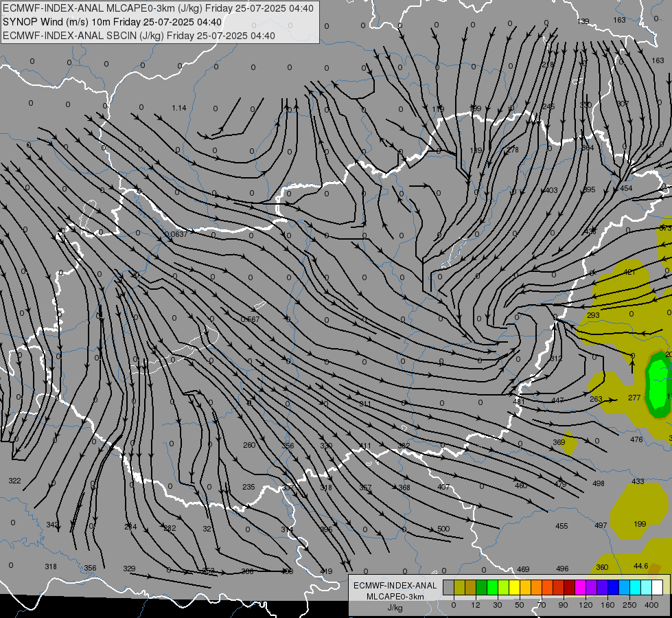Click the map value "322"
The height and width of the screenshot is (618, 672).
pyautogui.click(x=14, y=481)
